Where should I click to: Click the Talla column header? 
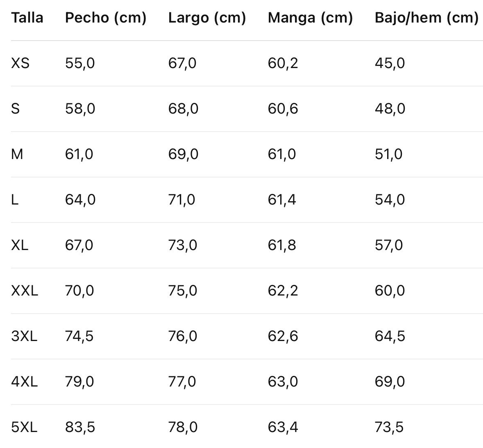point(27,18)
